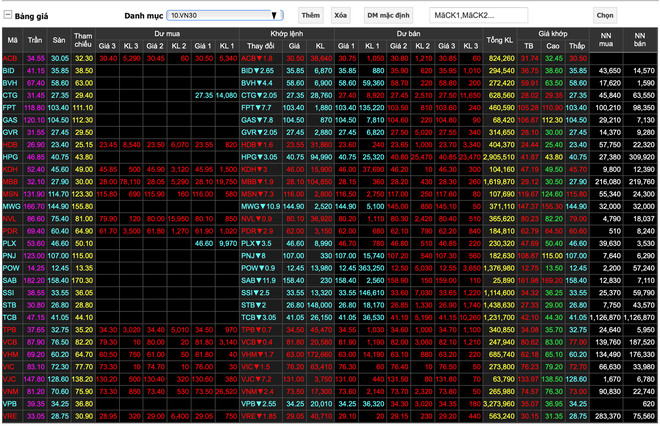Select the HPG ticker in Mã column
The width and height of the screenshot is (660, 426).
click(11, 156)
